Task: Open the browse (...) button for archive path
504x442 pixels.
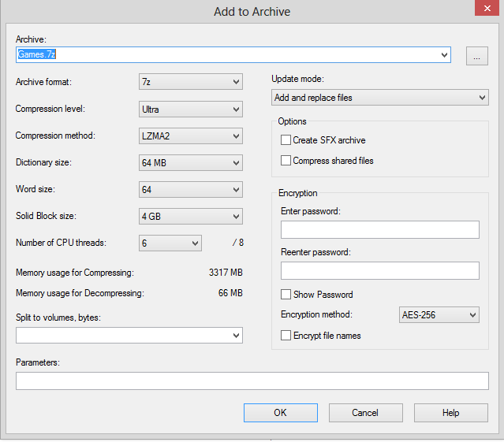Action: [x=477, y=56]
